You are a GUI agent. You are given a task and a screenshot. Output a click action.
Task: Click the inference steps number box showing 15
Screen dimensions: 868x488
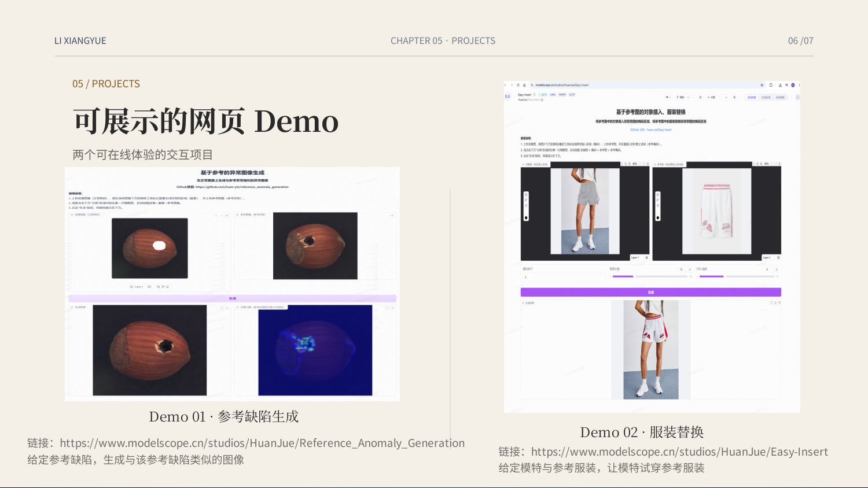click(681, 269)
